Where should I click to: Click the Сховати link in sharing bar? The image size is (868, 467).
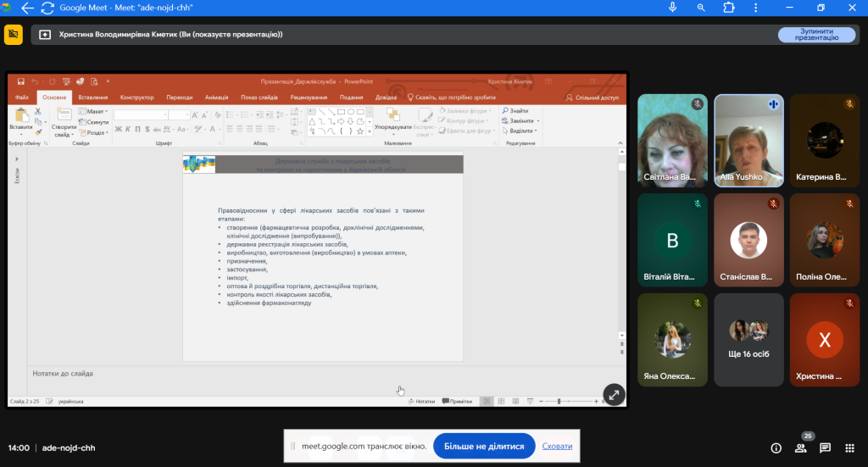point(557,447)
